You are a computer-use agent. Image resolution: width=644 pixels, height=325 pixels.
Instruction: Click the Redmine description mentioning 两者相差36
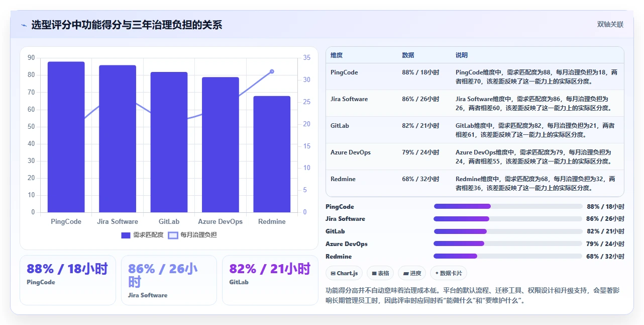[x=535, y=183]
